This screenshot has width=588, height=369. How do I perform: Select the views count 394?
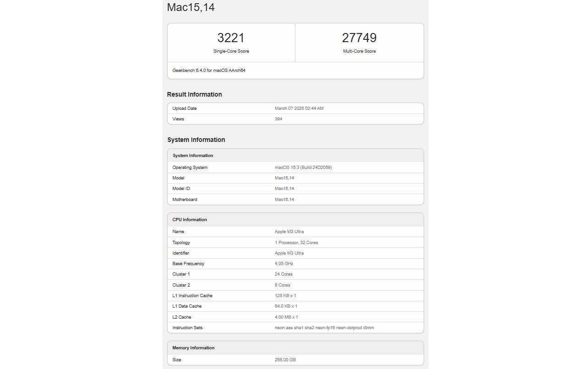tap(278, 119)
